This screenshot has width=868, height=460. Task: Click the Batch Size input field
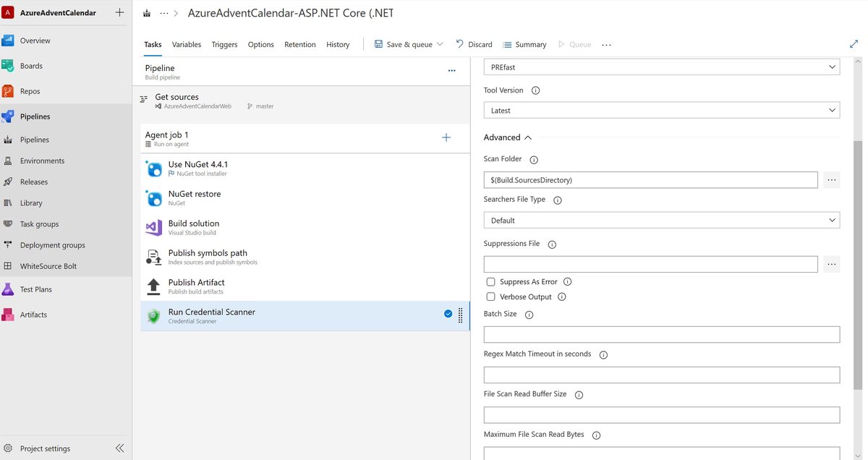662,334
